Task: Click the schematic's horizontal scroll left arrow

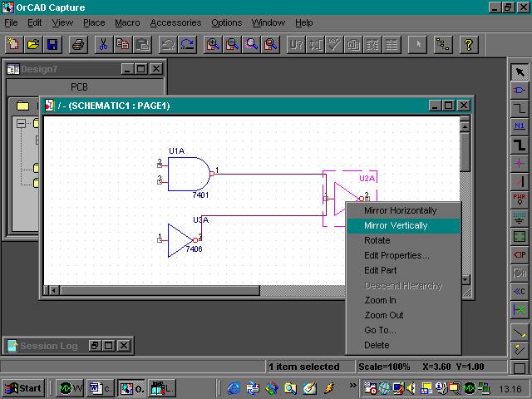Action: coord(53,290)
